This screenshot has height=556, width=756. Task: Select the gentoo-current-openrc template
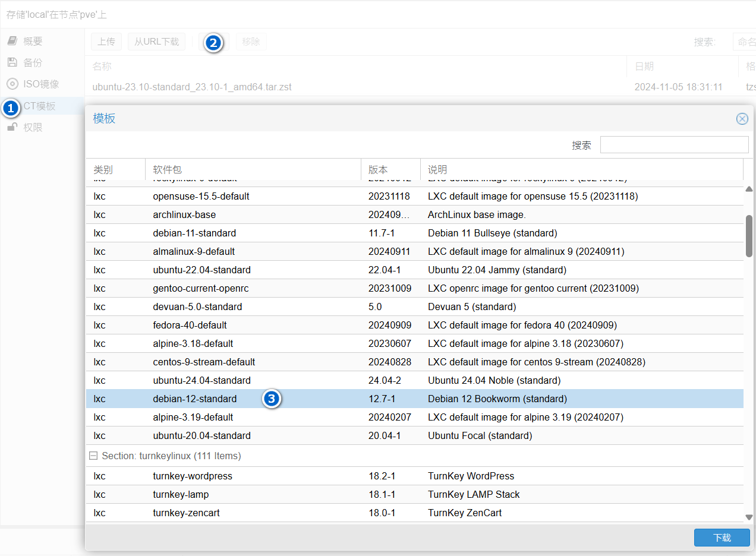414,288
